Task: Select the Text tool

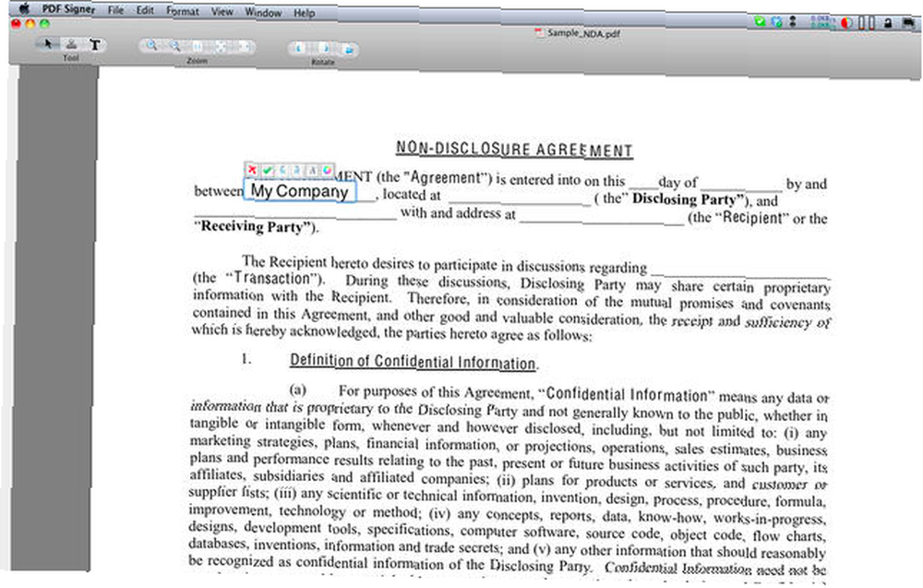Action: (x=94, y=44)
